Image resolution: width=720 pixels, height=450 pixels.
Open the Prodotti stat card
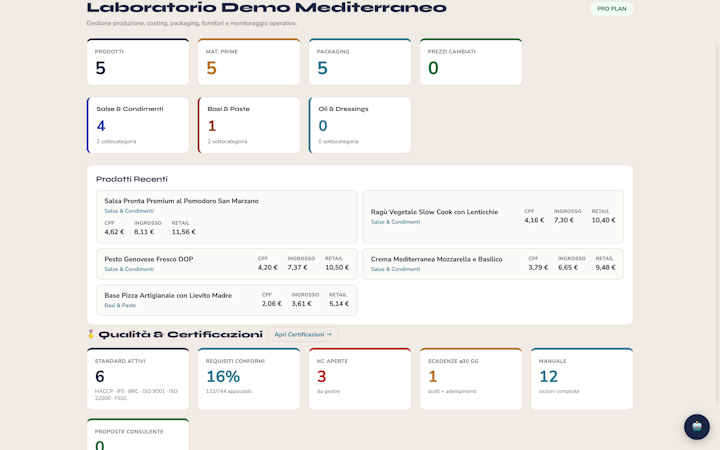point(138,62)
